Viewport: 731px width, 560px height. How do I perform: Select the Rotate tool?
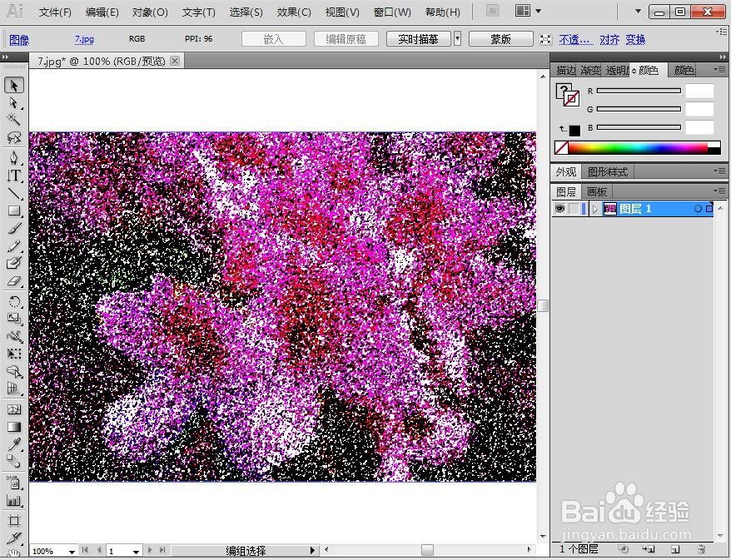coord(14,301)
